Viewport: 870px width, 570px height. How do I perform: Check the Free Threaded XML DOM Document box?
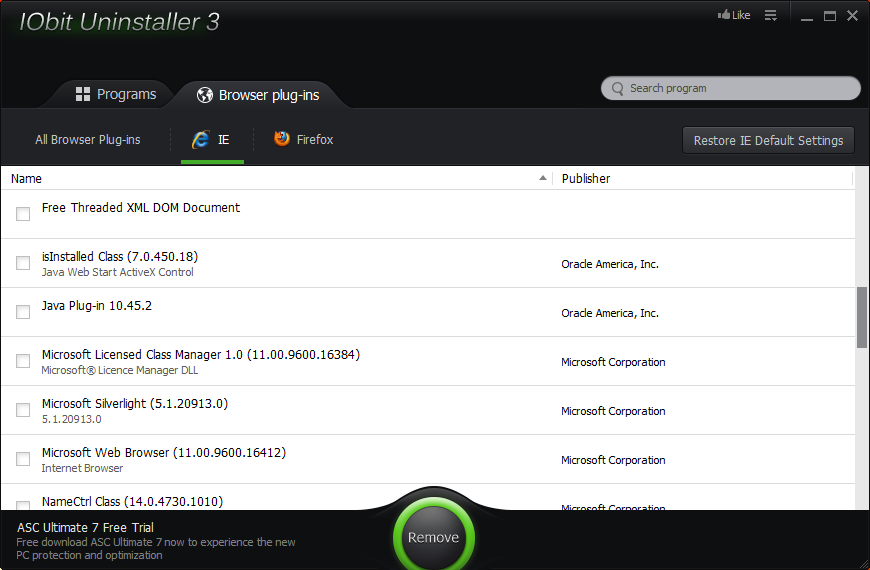click(x=23, y=214)
